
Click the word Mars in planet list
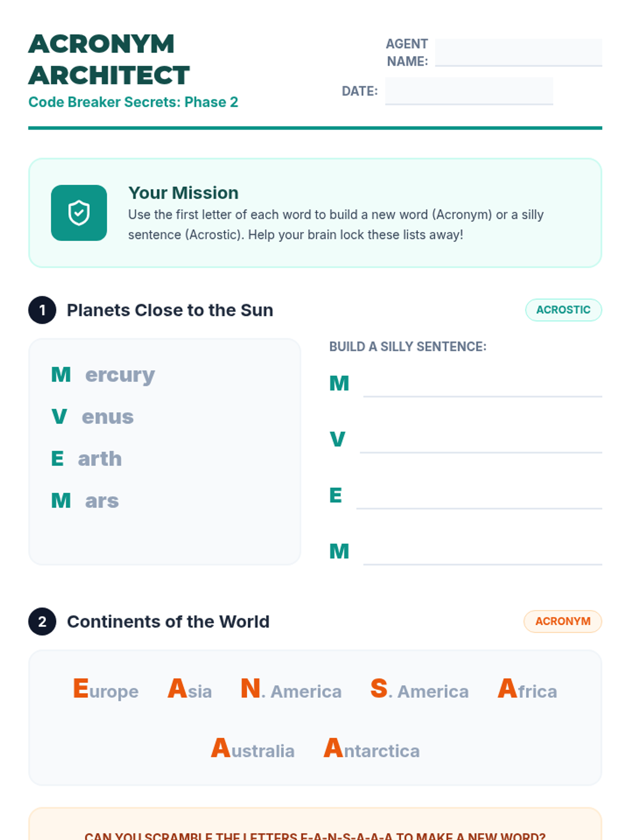click(x=85, y=501)
